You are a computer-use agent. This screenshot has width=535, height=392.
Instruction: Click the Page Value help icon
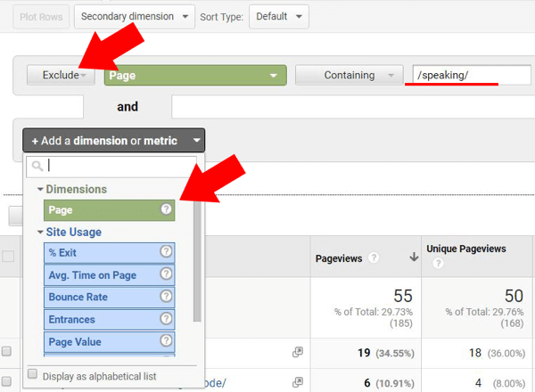pyautogui.click(x=165, y=341)
